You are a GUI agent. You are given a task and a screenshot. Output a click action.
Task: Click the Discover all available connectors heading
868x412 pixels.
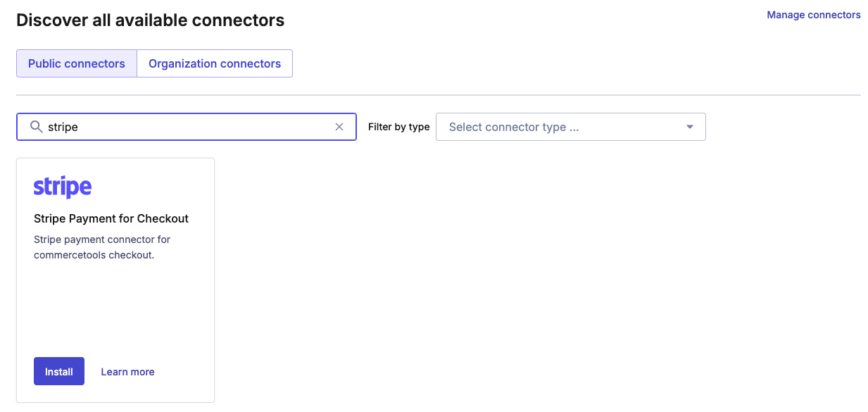click(151, 20)
